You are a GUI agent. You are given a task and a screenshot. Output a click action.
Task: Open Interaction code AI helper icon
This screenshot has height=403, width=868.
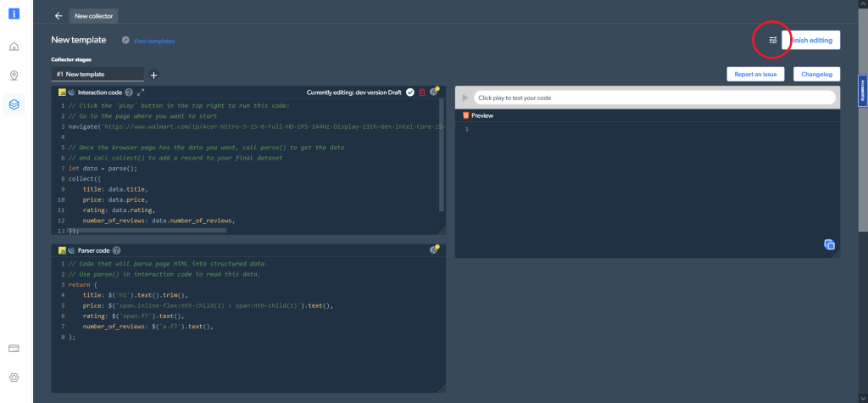(x=434, y=92)
